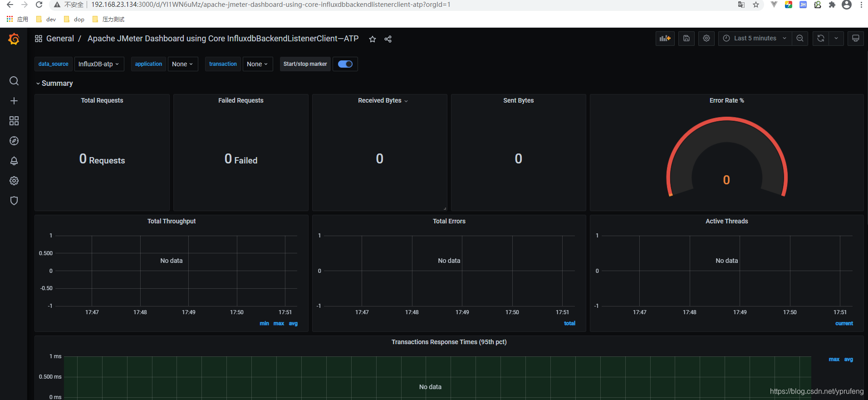Toggle the max legend series in Total Throughput
The image size is (868, 400).
tap(279, 323)
